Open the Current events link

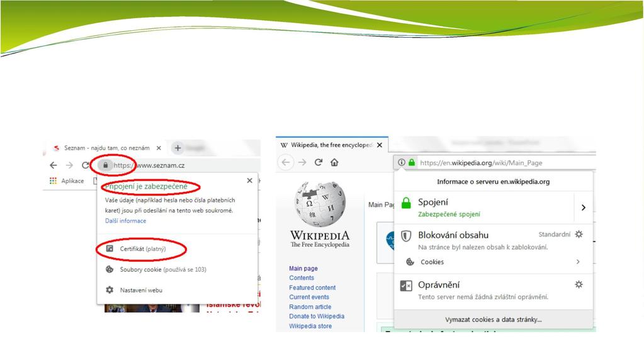(x=309, y=297)
